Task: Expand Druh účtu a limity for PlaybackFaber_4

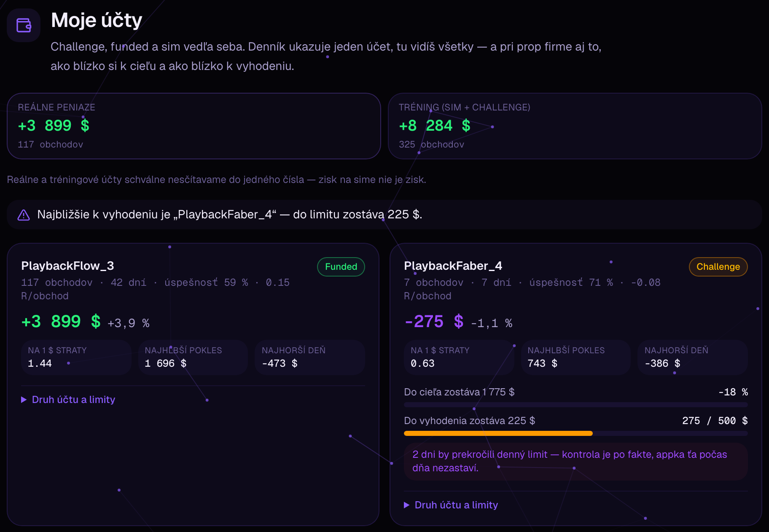Action: [x=451, y=505]
